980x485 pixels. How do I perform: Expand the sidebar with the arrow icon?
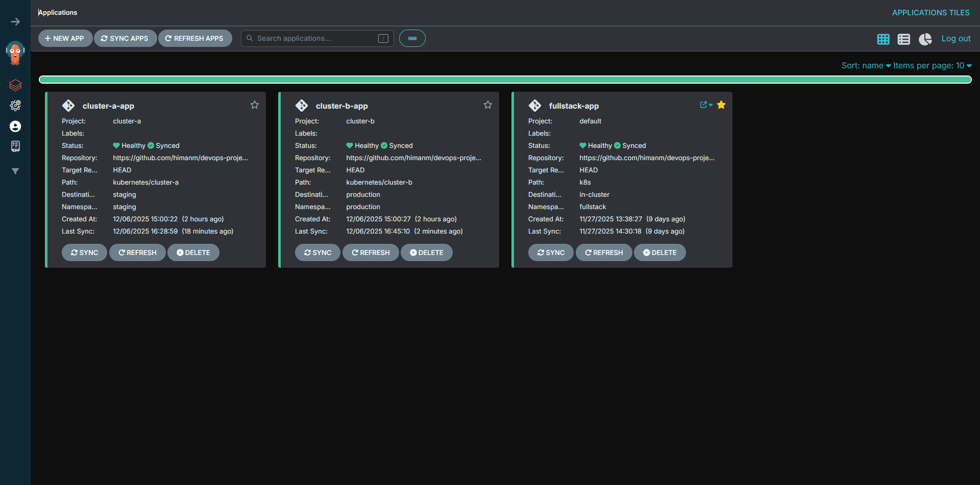point(15,22)
